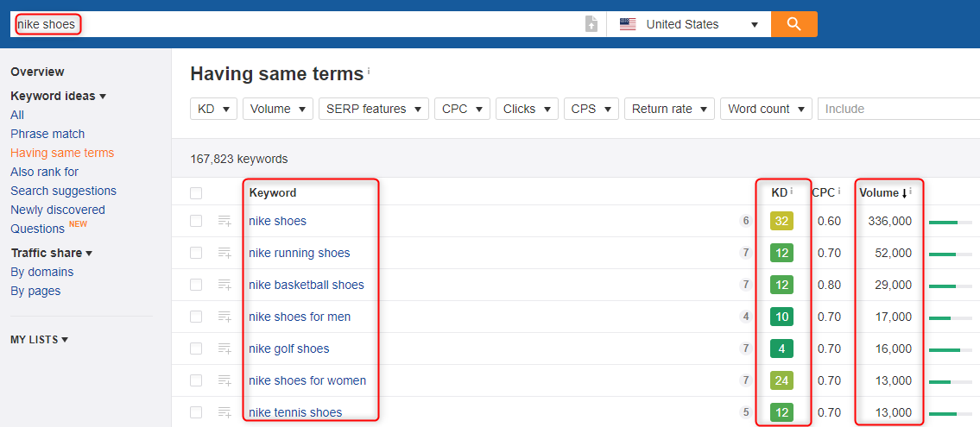
Task: Collapse the Traffic share sidebar section
Action: [x=52, y=253]
